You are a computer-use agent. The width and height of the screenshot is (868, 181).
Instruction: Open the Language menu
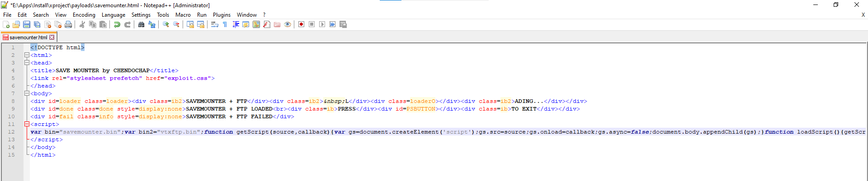coord(113,15)
